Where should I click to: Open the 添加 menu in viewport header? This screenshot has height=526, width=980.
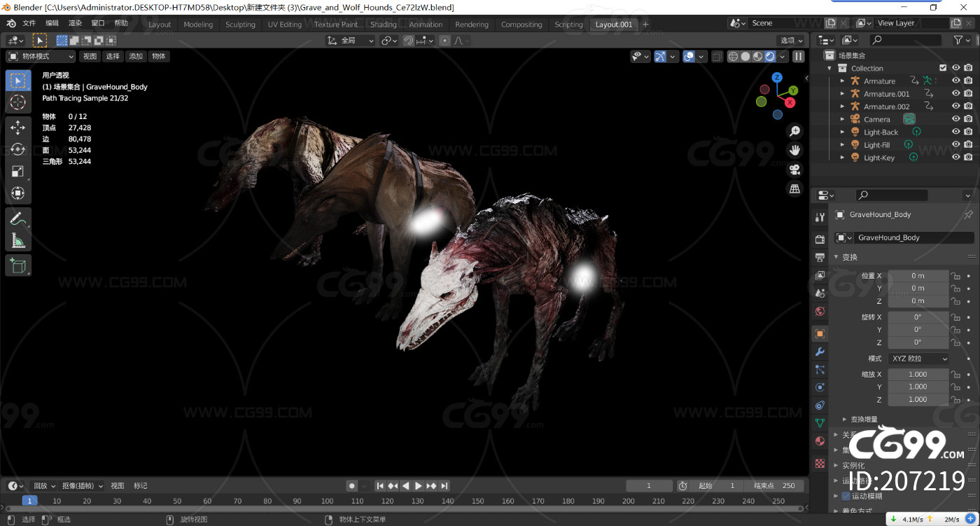(x=136, y=57)
